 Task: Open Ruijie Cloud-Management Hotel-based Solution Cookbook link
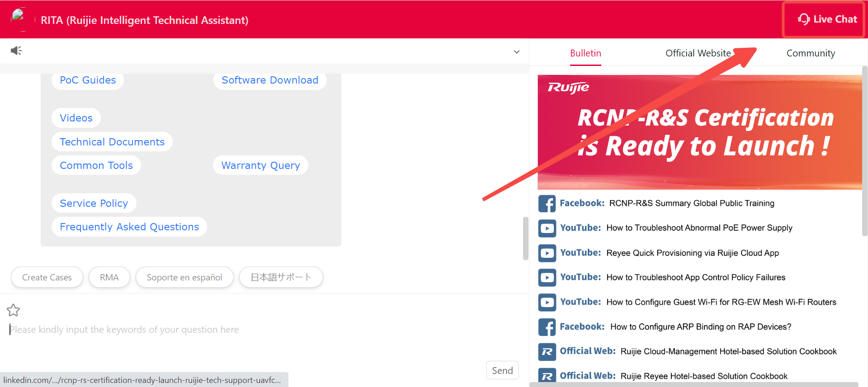click(728, 351)
